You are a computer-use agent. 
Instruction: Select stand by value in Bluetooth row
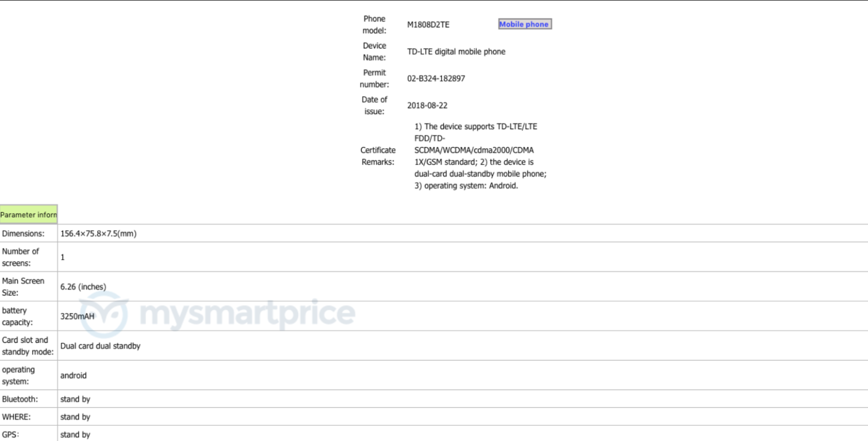pos(75,399)
